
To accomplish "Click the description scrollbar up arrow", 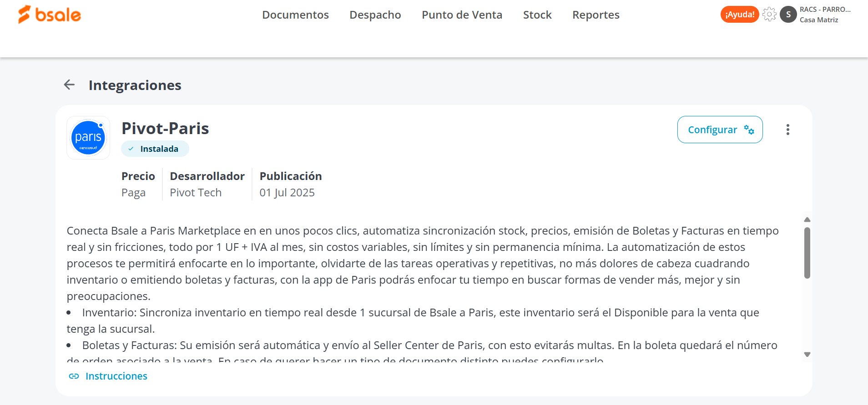I will pos(807,220).
